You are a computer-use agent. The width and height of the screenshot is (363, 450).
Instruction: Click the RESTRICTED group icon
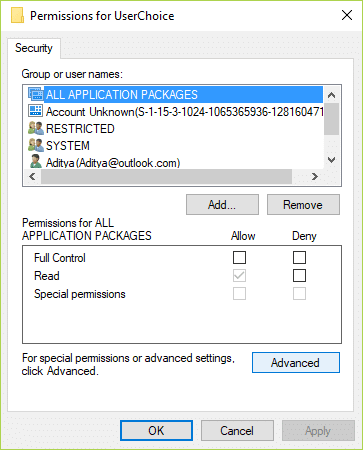[36, 128]
